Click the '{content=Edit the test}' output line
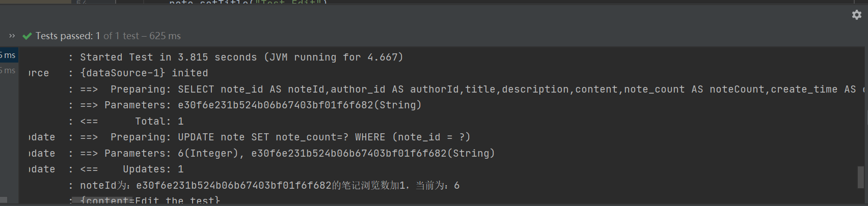Viewport: 868px width, 206px height. (150, 200)
